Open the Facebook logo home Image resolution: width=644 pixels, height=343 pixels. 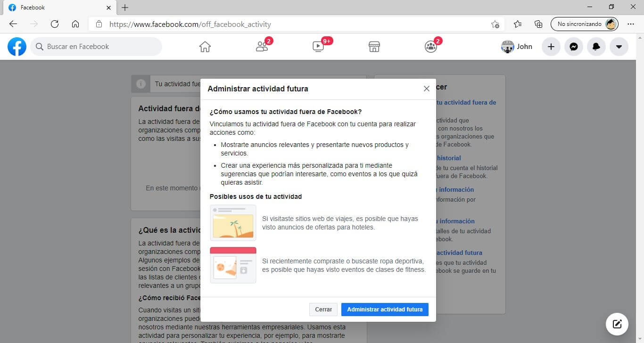[x=17, y=47]
